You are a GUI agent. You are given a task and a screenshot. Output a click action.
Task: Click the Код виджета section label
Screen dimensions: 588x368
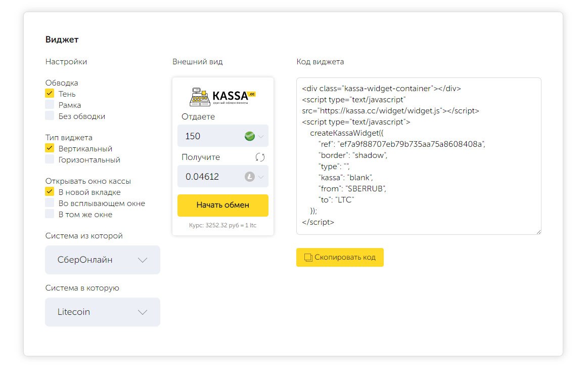pyautogui.click(x=320, y=62)
